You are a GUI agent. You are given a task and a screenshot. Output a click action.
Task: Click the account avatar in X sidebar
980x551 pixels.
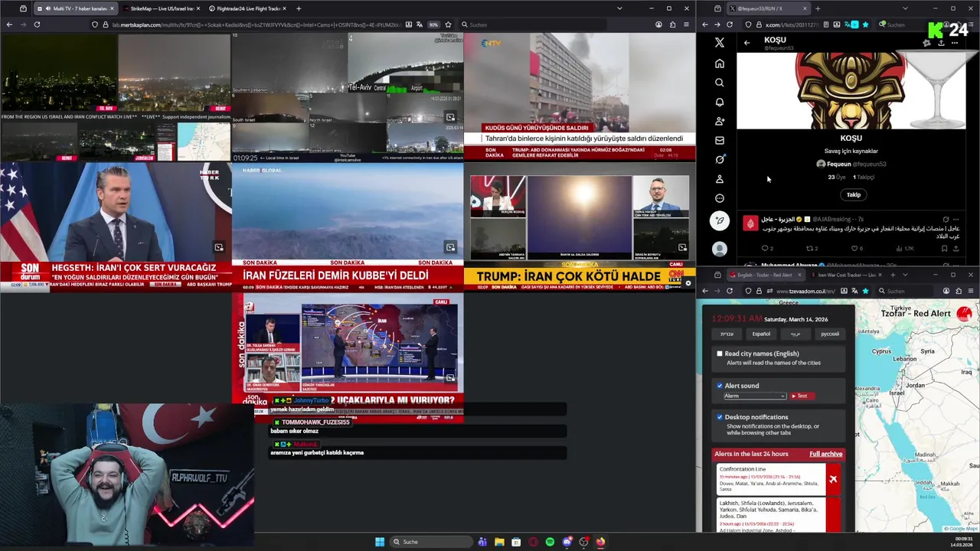[719, 249]
